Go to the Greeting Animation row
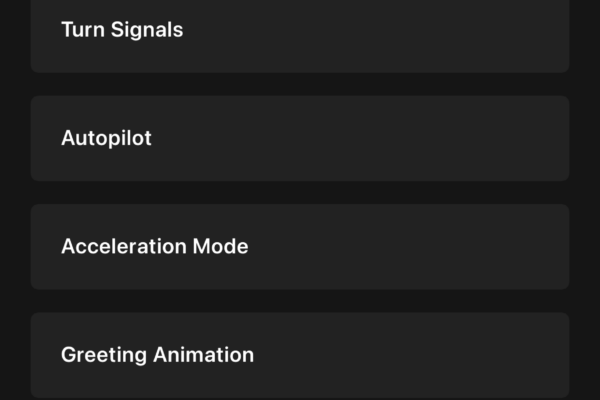 click(x=300, y=354)
